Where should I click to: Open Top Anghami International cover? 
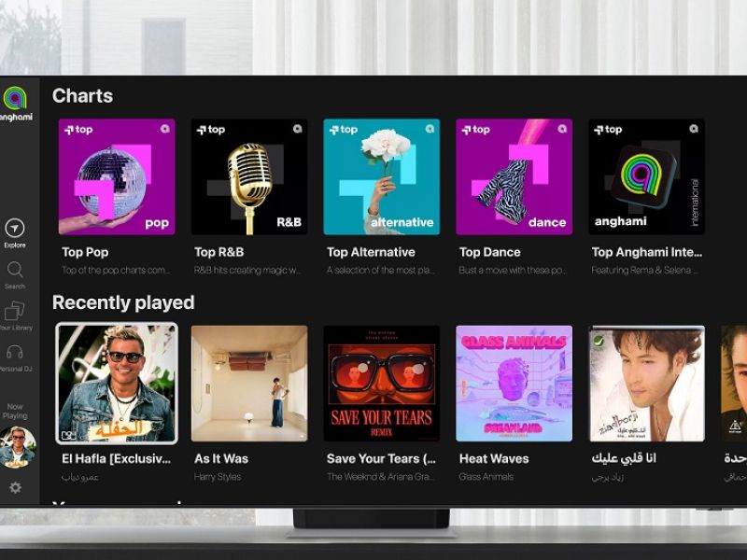coord(646,177)
